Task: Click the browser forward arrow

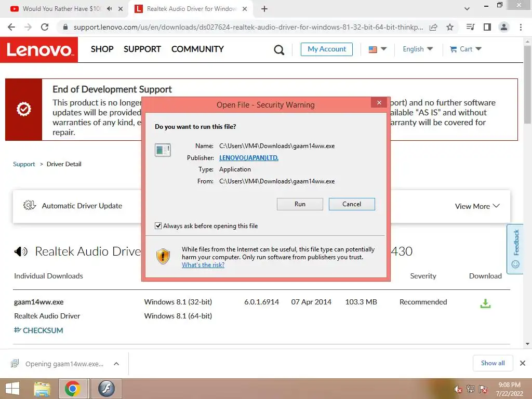Action: click(28, 27)
